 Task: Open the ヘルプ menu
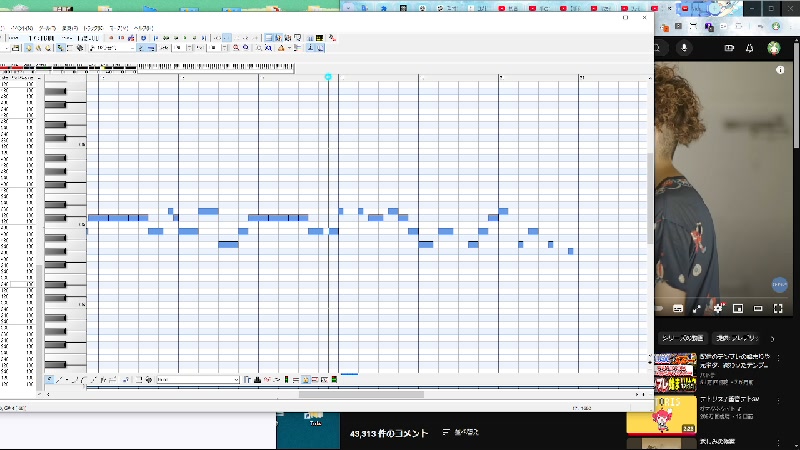click(143, 28)
